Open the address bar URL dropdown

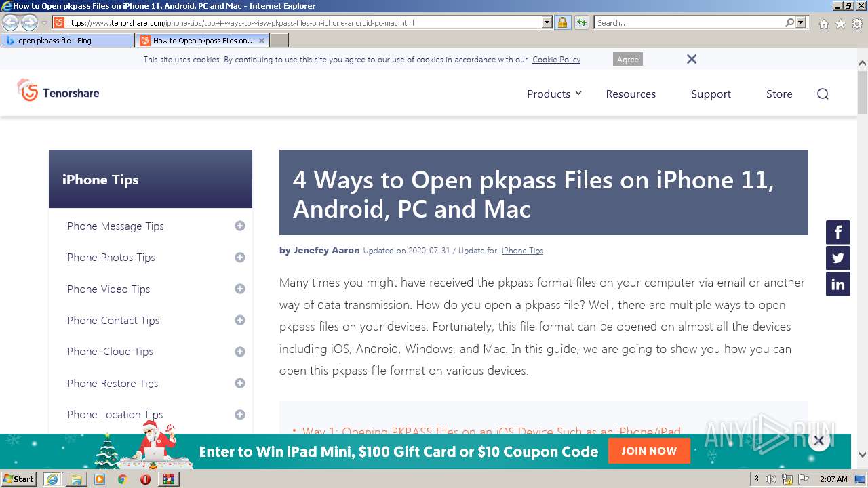[547, 22]
